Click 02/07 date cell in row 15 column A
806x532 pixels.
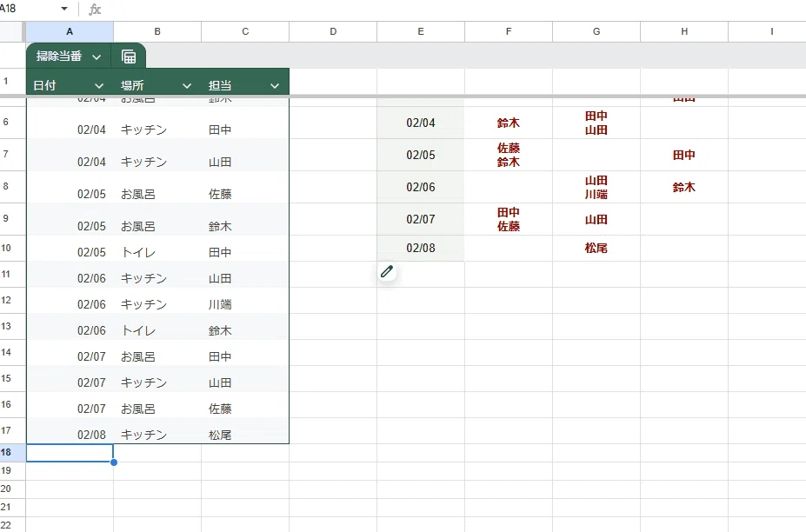point(70,379)
